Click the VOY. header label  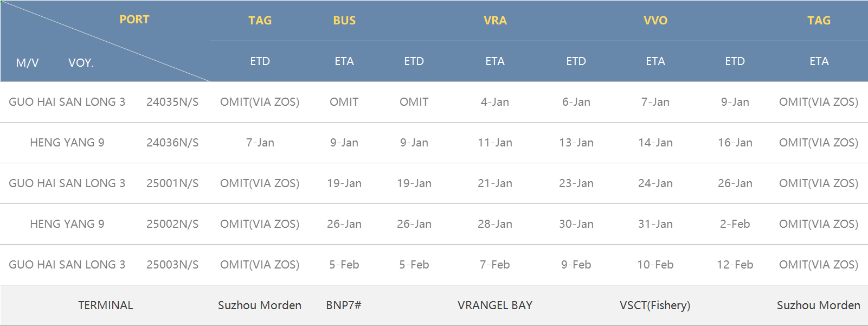click(x=81, y=63)
